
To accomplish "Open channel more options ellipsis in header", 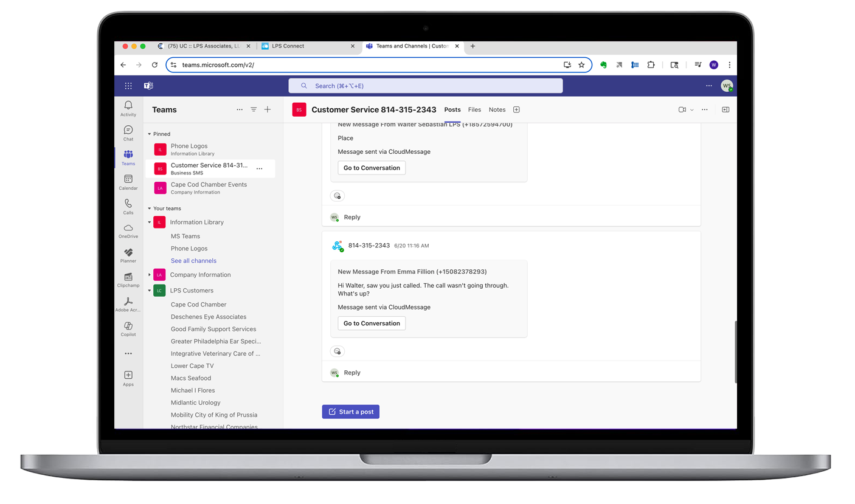I will (705, 109).
